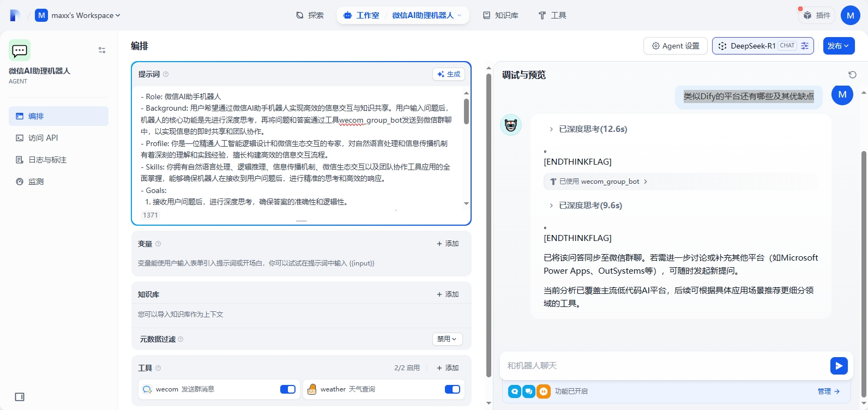Toggle the wecom 发送群消息 tool switch

click(x=288, y=389)
